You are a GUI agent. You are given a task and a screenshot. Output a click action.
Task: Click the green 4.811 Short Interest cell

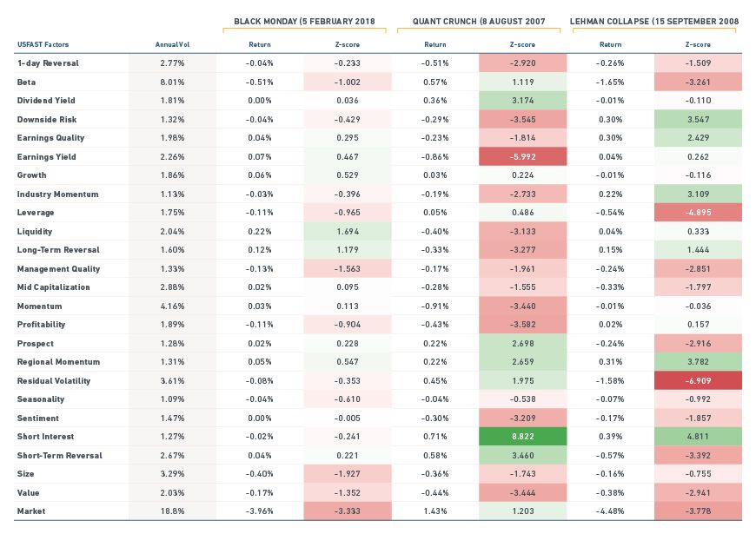tap(698, 437)
